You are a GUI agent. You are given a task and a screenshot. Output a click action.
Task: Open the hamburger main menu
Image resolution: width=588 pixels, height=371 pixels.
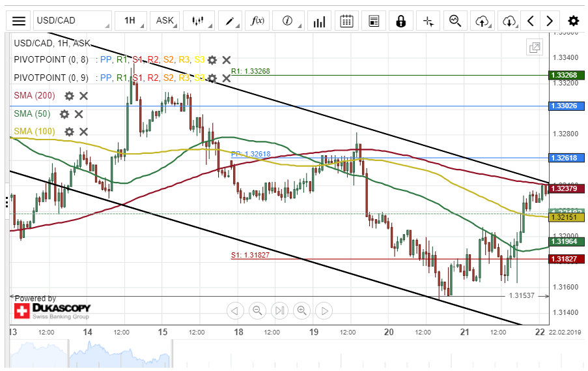pyautogui.click(x=18, y=21)
